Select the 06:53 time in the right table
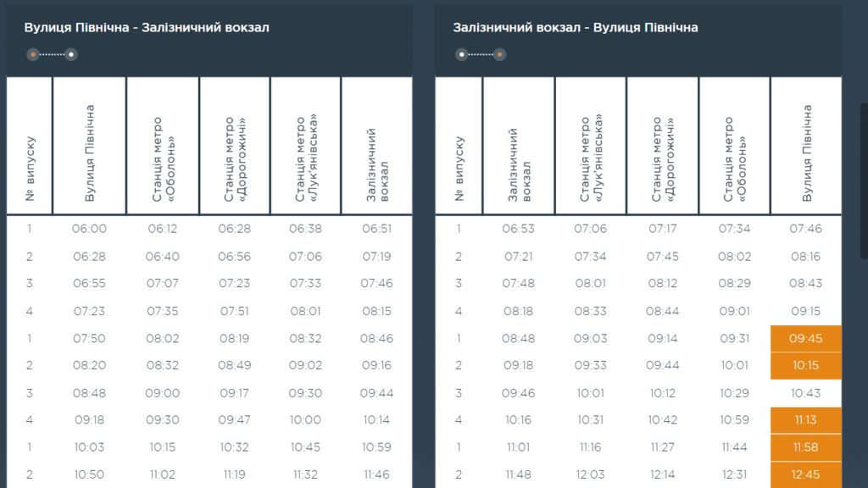This screenshot has width=868, height=488. click(519, 229)
